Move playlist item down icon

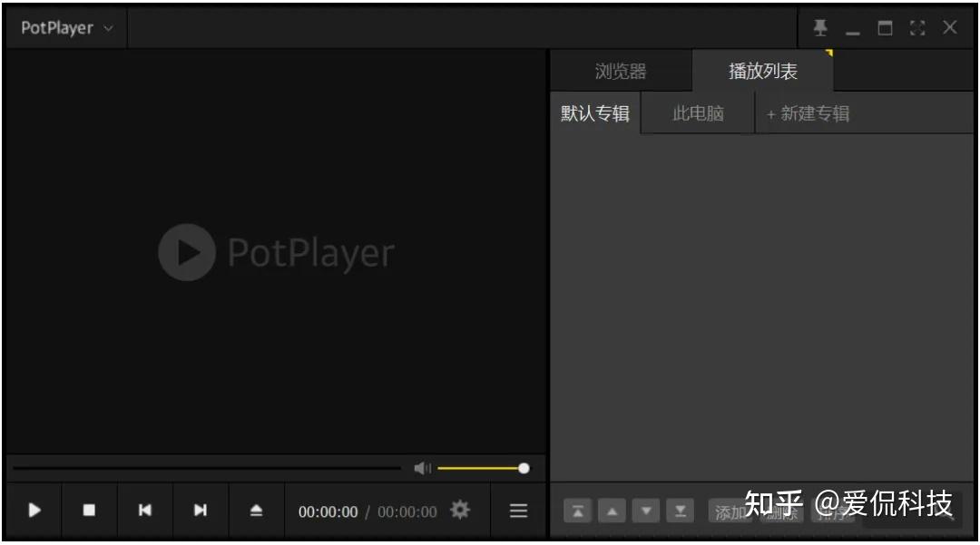tap(645, 511)
